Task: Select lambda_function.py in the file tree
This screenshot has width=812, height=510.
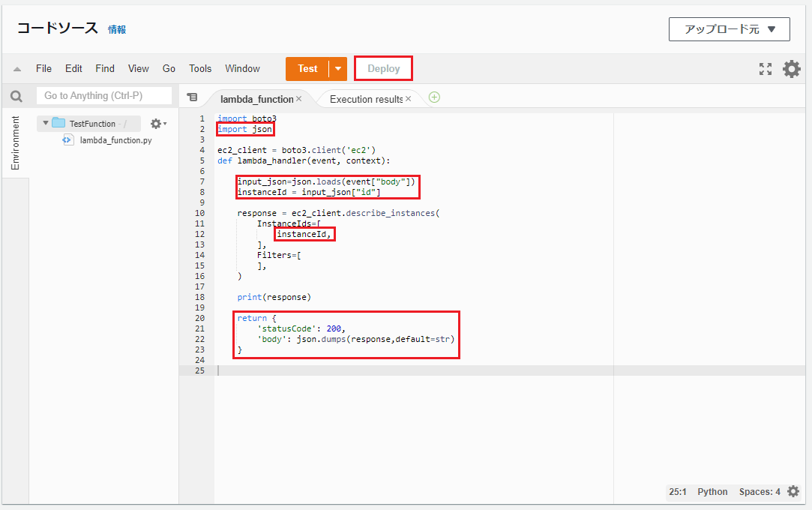Action: (x=115, y=140)
